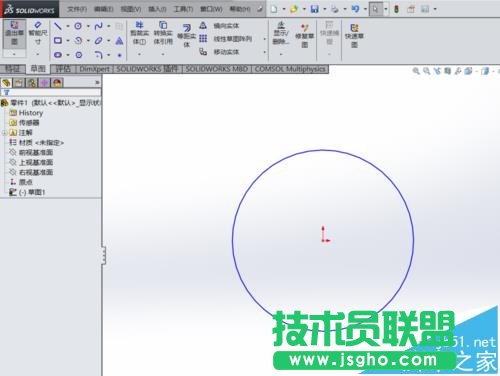Viewport: 500px width, 376px height.
Task: Select the sketch Point tool
Action: 119,55
